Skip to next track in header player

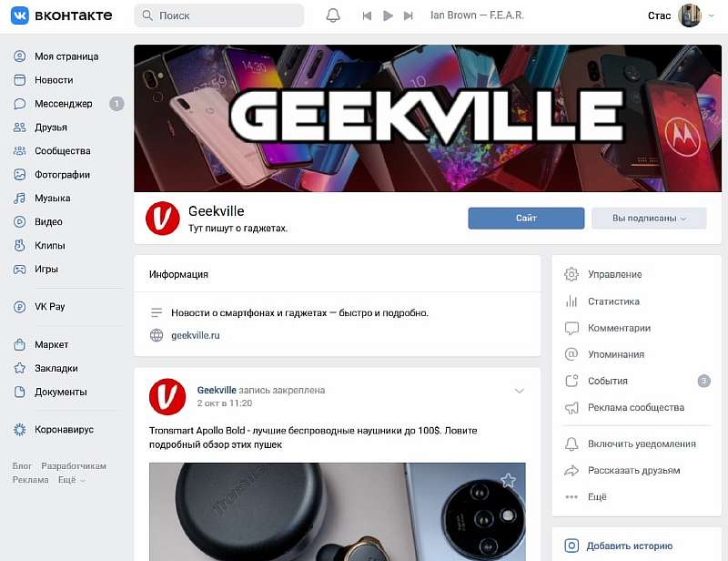[408, 15]
